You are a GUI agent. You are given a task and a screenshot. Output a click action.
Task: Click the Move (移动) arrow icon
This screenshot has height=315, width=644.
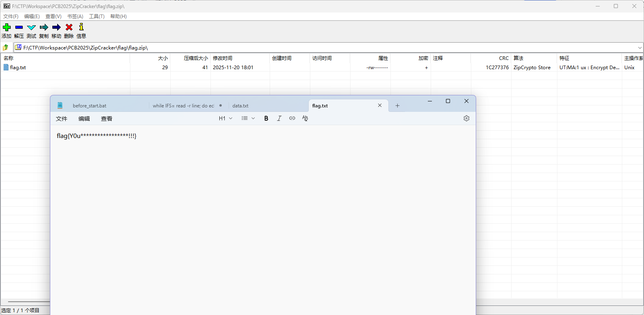click(x=56, y=27)
